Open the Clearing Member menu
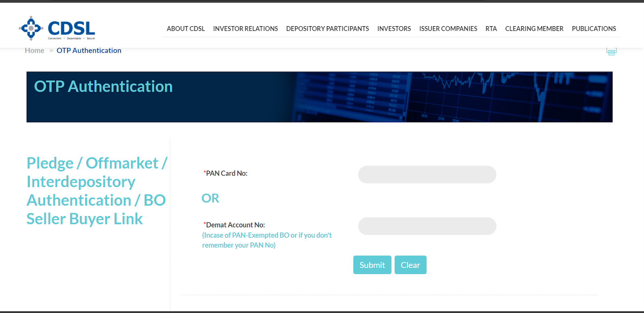Viewport: 644px width, 313px height. pyautogui.click(x=534, y=29)
